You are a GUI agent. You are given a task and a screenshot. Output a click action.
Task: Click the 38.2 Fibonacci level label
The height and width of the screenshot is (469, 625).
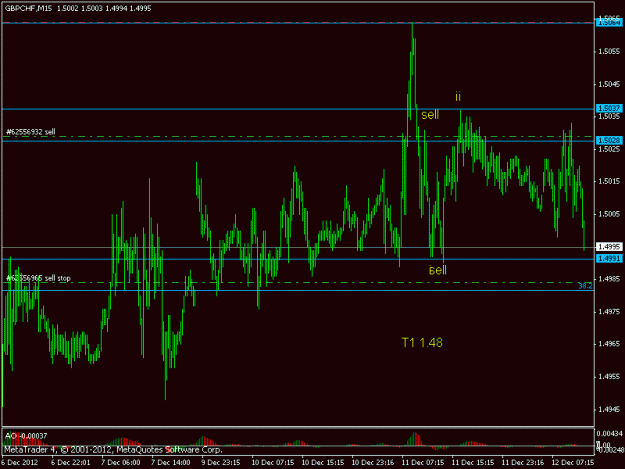(x=585, y=286)
